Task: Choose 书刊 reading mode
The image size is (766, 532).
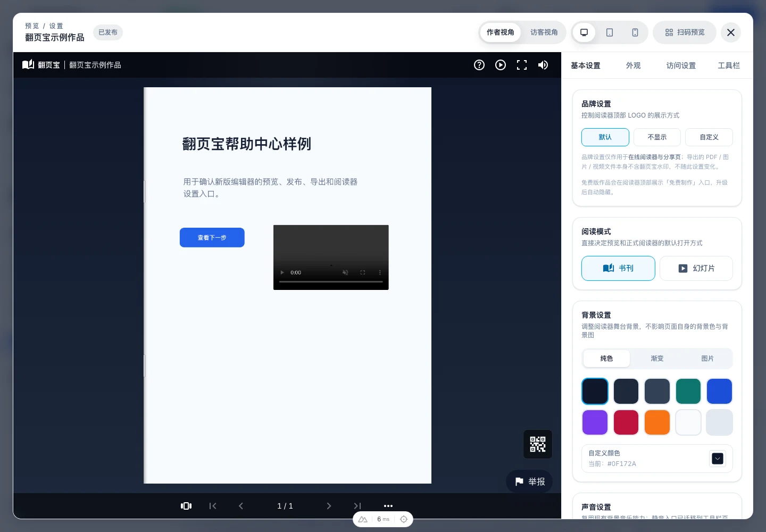Action: (x=618, y=269)
